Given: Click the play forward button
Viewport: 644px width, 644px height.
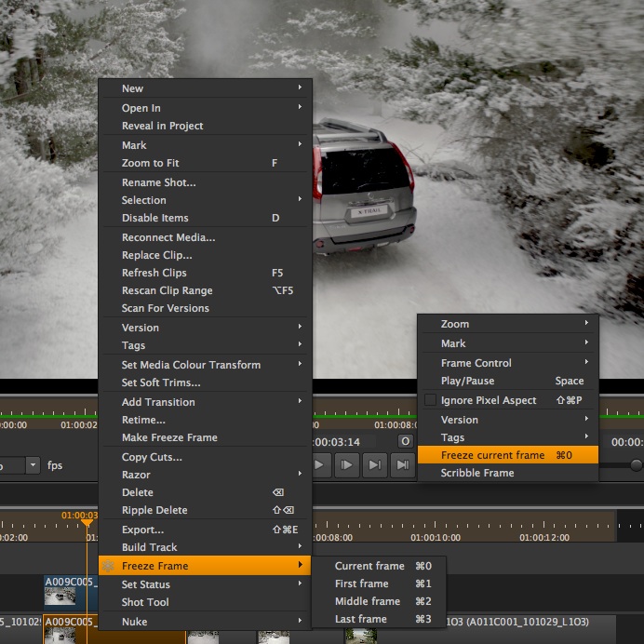Looking at the screenshot, I should click(319, 464).
